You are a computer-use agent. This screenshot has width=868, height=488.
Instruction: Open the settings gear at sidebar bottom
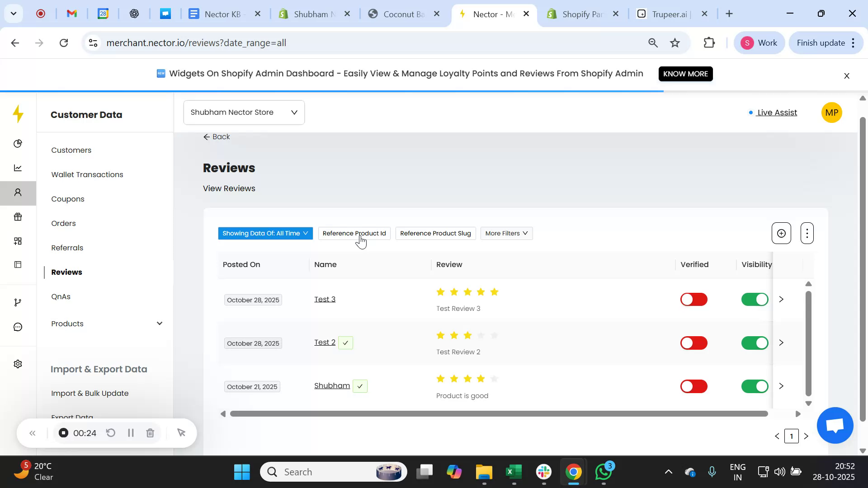(18, 364)
